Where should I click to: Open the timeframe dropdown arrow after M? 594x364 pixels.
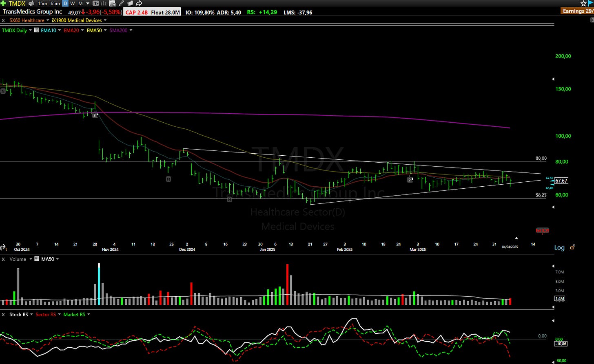click(x=87, y=4)
